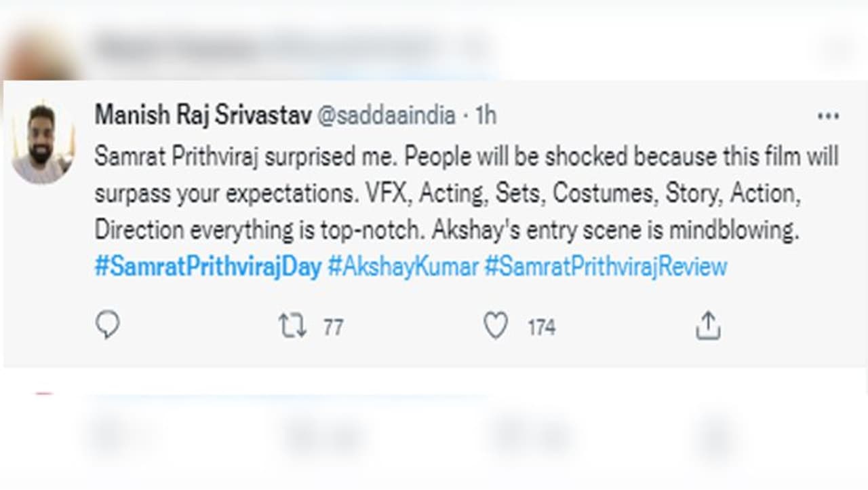Open the #SamratPrithvirajReview hashtag

tap(605, 266)
